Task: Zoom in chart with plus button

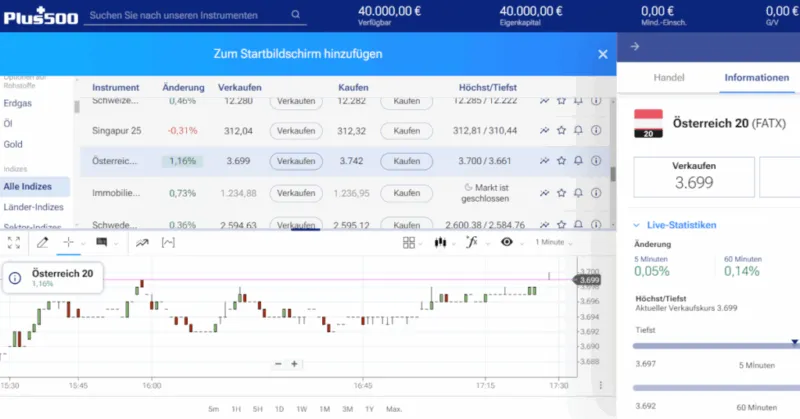Action: tap(294, 364)
